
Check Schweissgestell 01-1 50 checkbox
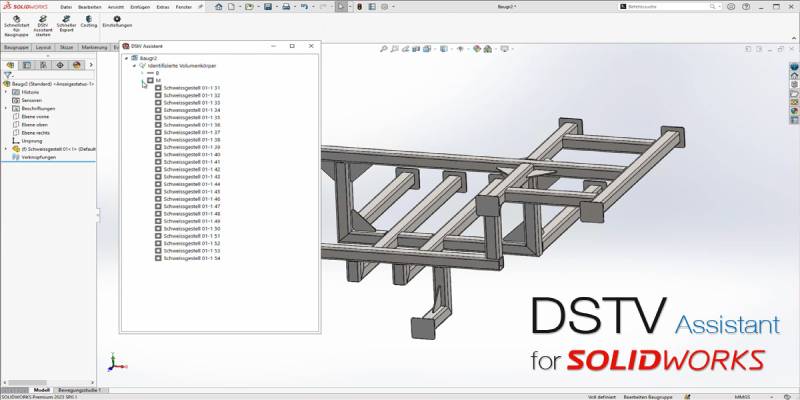pyautogui.click(x=158, y=229)
